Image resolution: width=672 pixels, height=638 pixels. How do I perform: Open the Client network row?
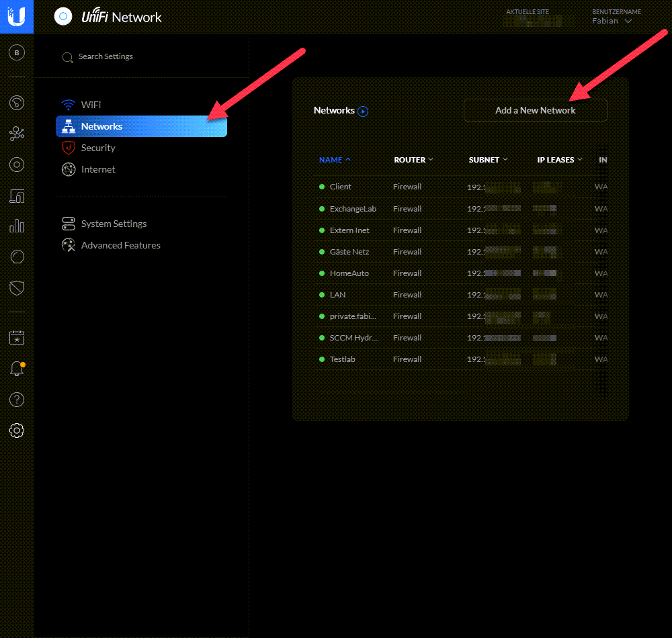point(461,187)
